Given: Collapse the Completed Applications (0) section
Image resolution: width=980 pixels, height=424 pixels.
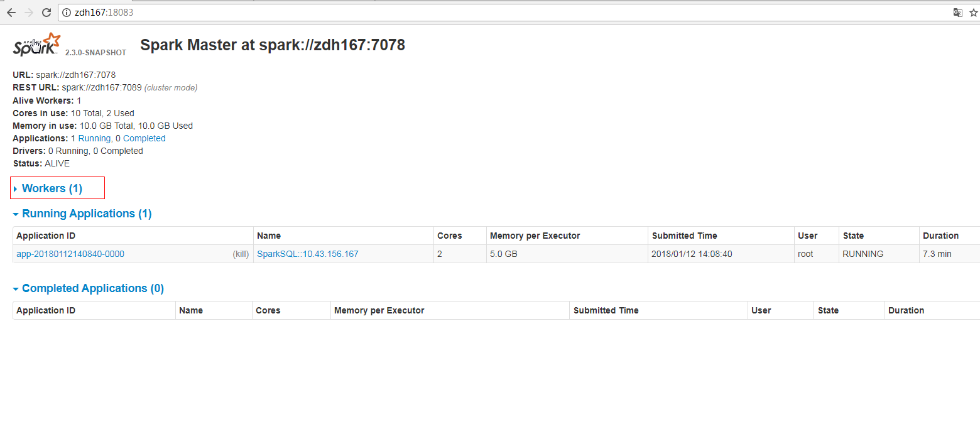Looking at the screenshot, I should click(x=89, y=288).
